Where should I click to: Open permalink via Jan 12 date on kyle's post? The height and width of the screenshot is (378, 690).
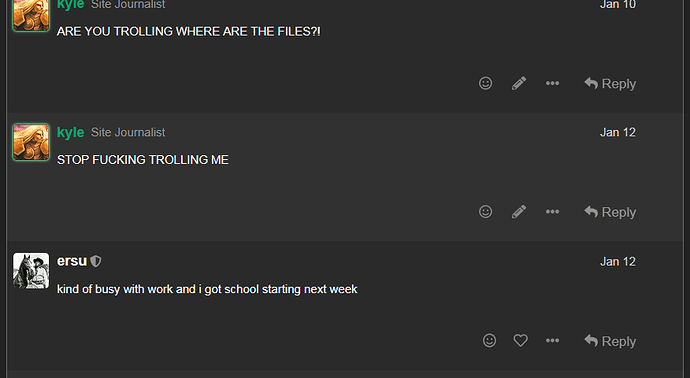tap(618, 132)
